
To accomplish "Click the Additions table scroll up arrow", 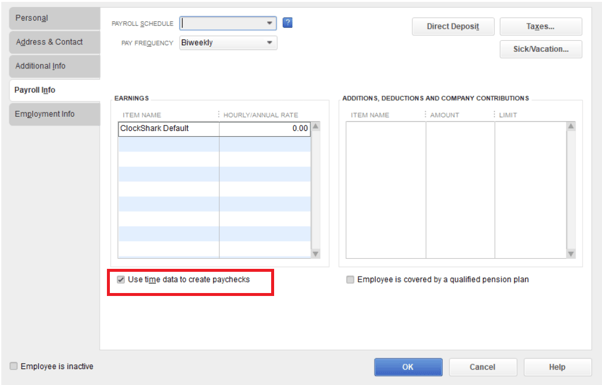I will coord(571,126).
